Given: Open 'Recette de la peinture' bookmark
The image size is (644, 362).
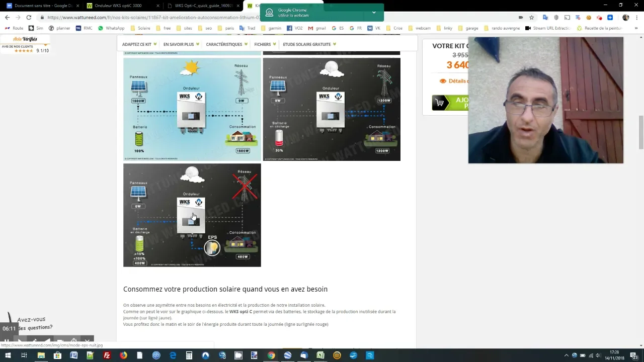Looking at the screenshot, I should [600, 28].
